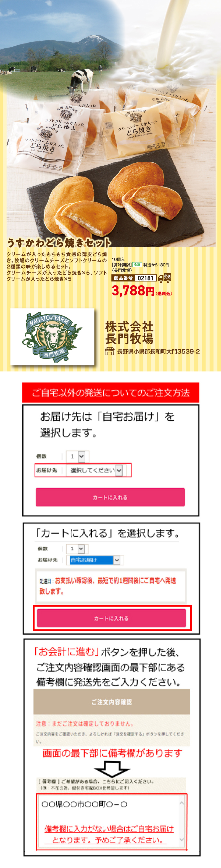Click the underlined 備考欄に入力がない場合 notice
The width and height of the screenshot is (221, 868).
click(x=109, y=834)
